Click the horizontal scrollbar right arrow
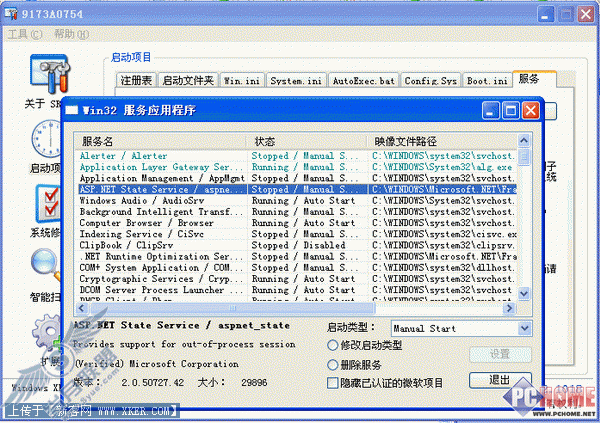Viewport: 600px width, 423px height. pyautogui.click(x=509, y=308)
